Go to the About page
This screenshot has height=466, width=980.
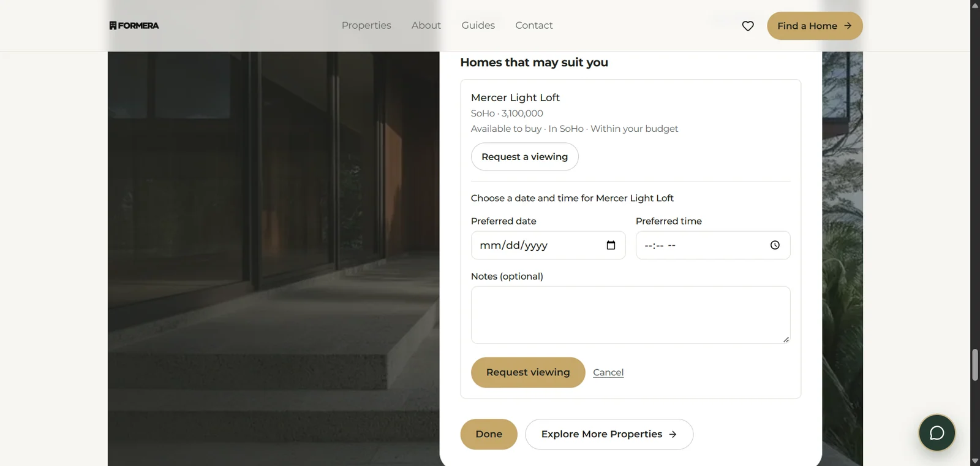click(426, 25)
